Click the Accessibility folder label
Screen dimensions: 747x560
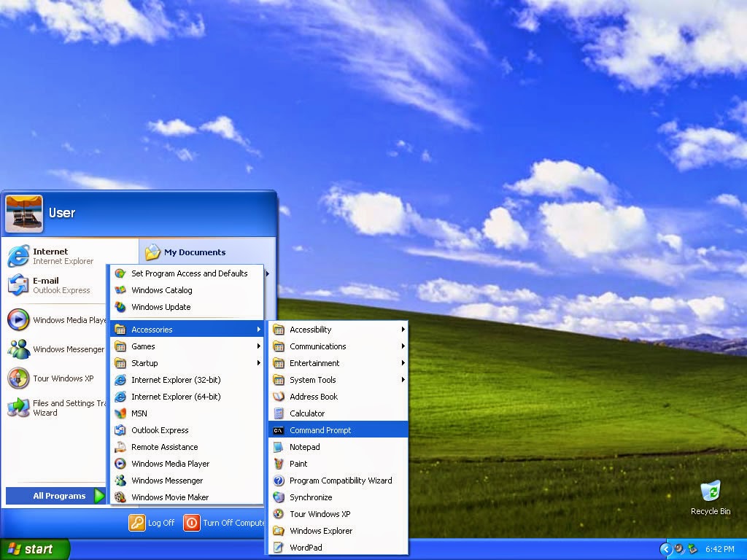click(x=310, y=330)
